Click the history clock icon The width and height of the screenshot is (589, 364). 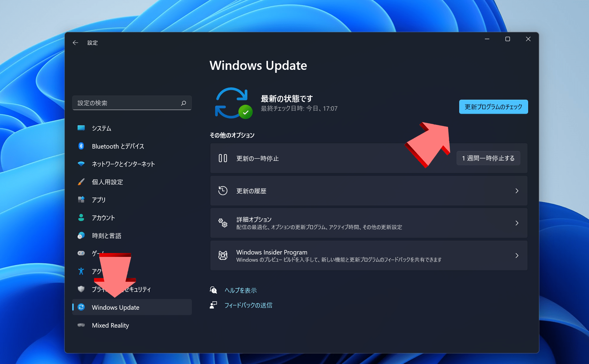(x=223, y=191)
